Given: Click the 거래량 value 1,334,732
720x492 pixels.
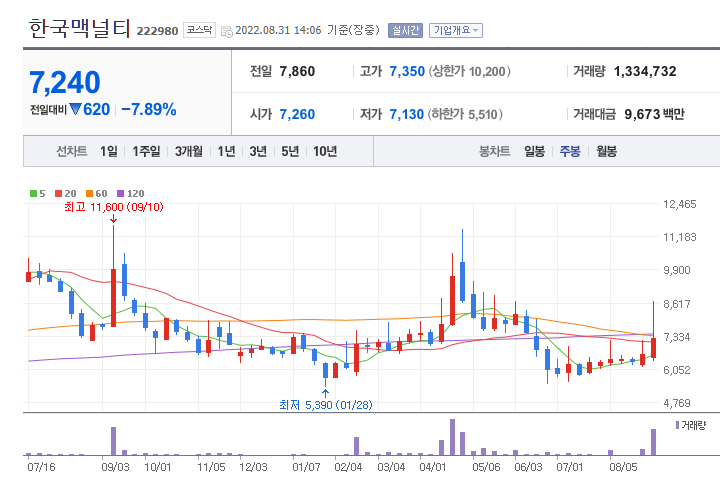Looking at the screenshot, I should (x=645, y=72).
